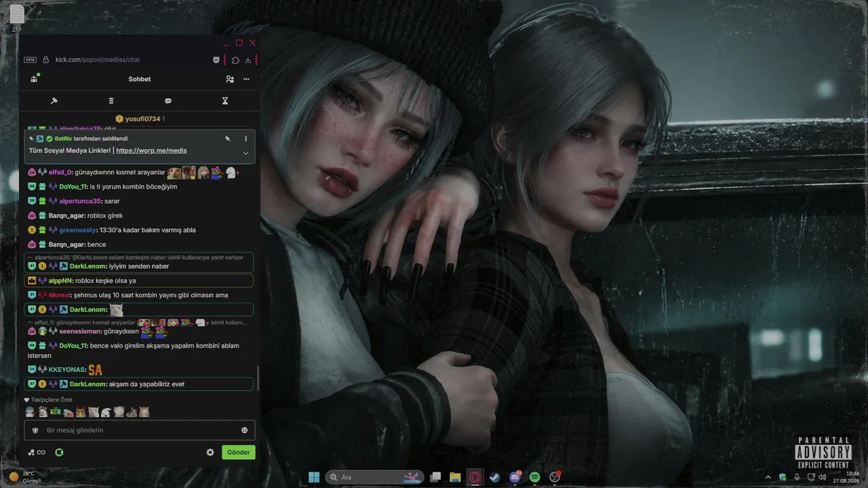The image size is (868, 488).
Task: Open the ad blocker shield icon
Action: pos(216,60)
